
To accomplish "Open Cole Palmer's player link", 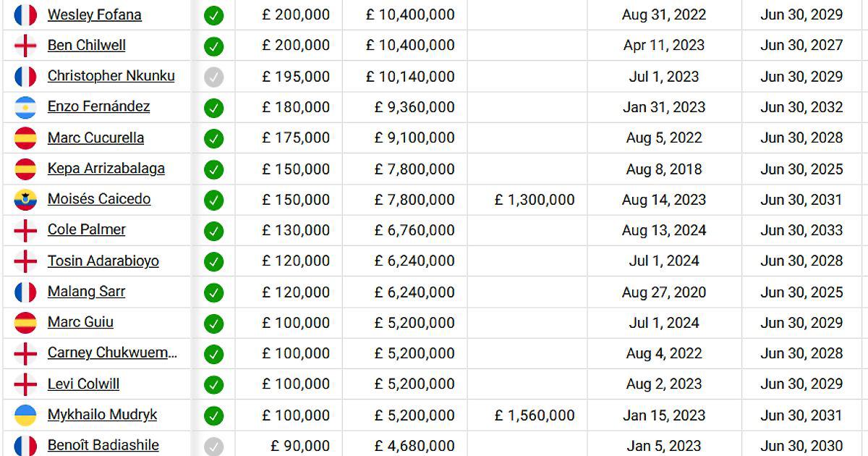I will coord(86,229).
